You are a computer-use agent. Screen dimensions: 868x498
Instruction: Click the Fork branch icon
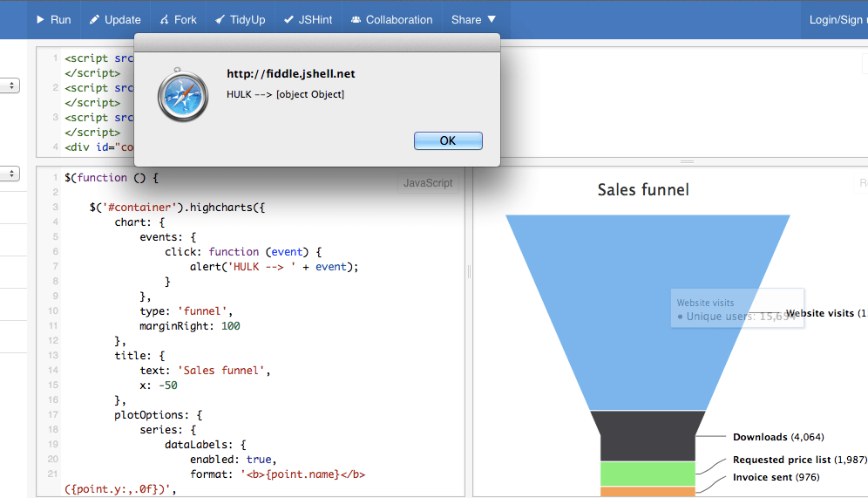coord(165,20)
